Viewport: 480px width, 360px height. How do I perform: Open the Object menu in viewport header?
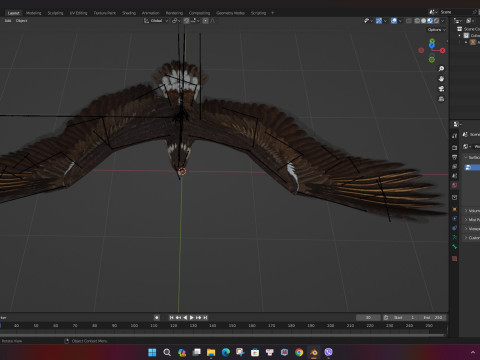(21, 21)
